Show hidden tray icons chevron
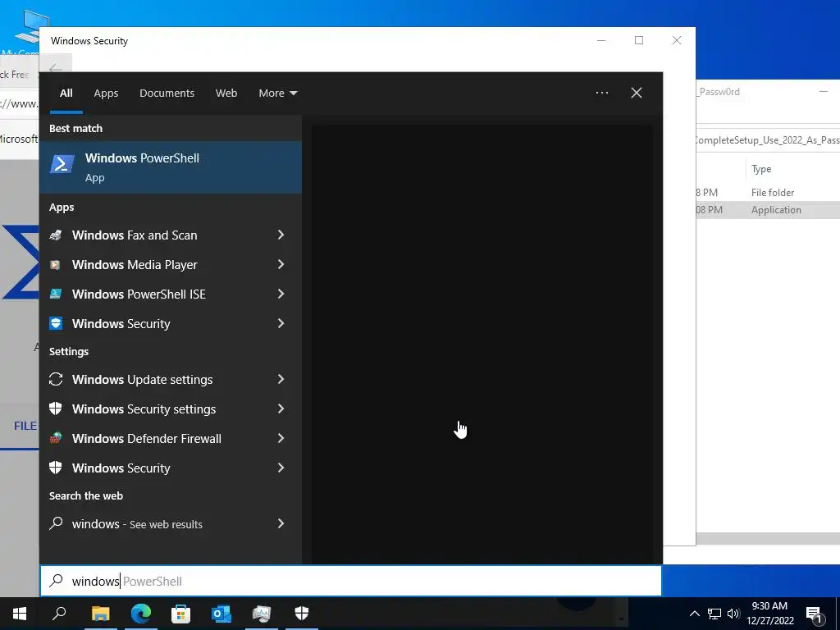The image size is (840, 630). (x=694, y=614)
